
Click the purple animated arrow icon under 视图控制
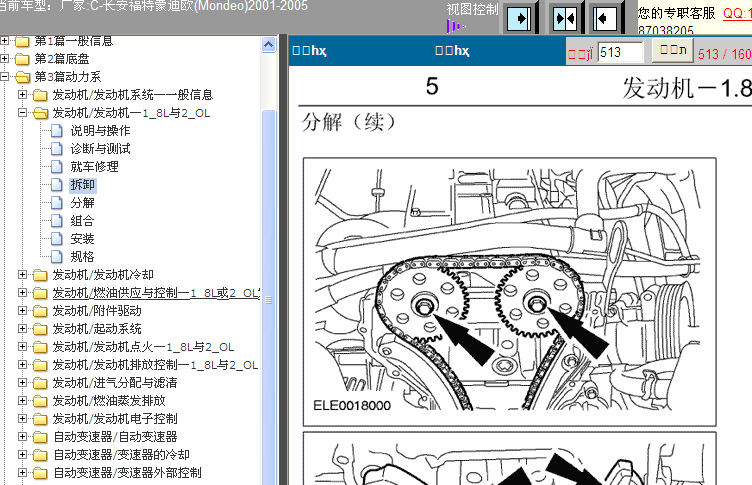(x=455, y=26)
